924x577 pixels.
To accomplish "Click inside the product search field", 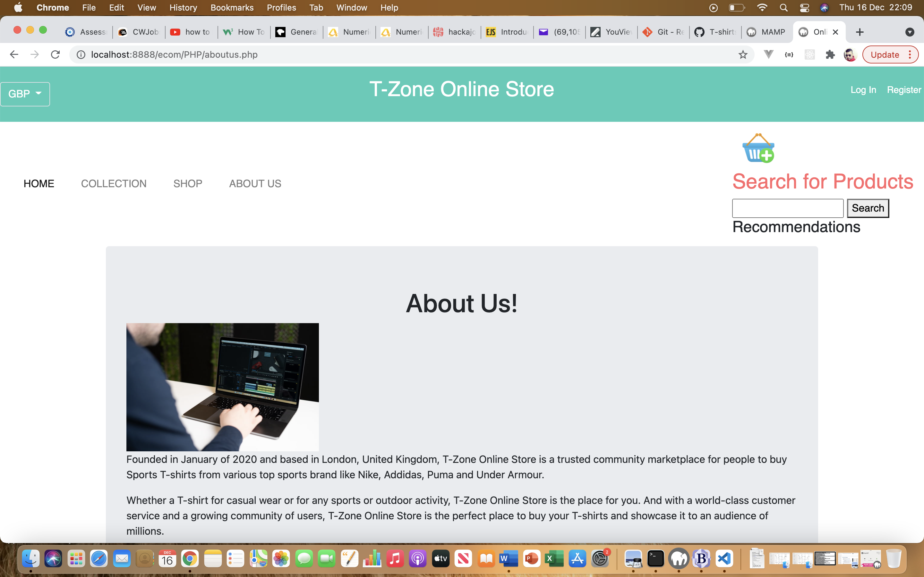I will coord(788,208).
